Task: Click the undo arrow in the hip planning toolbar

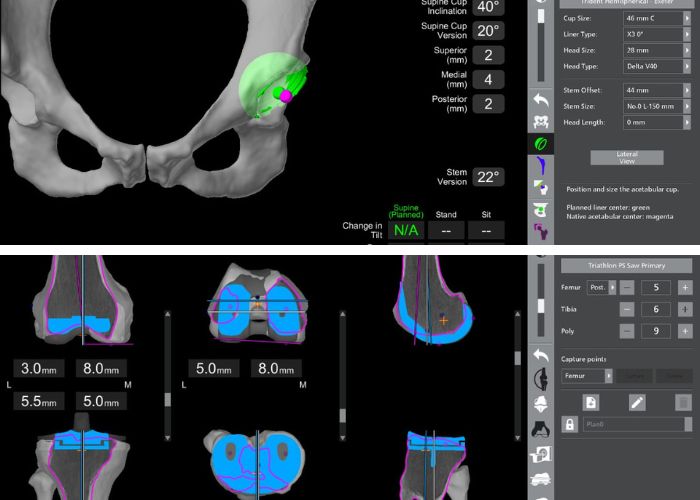Action: [x=541, y=99]
